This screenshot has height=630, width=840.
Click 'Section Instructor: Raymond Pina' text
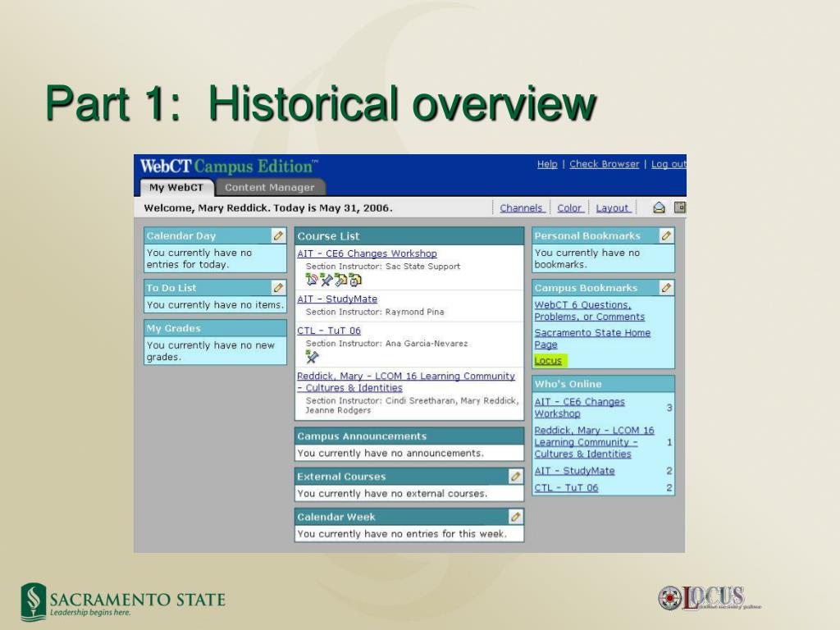[374, 312]
